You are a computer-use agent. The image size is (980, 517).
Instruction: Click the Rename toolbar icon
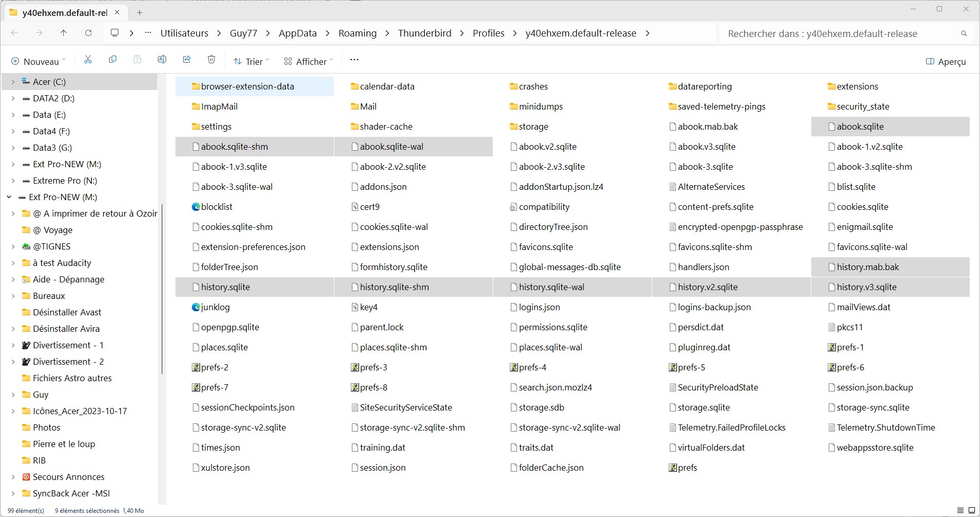pos(162,60)
